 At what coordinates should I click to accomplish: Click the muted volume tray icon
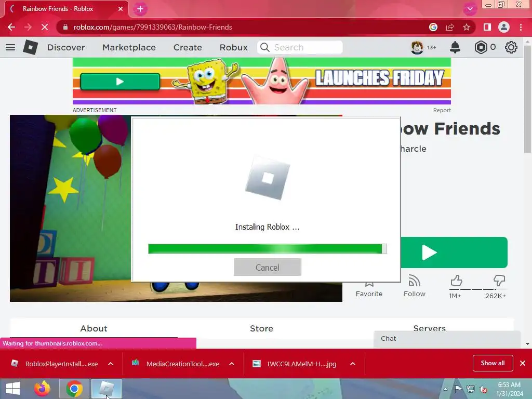pyautogui.click(x=483, y=389)
